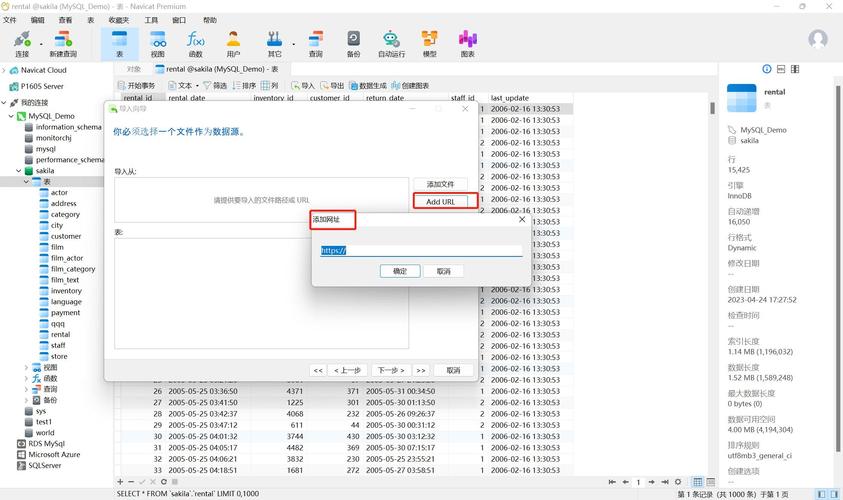Select the film_category table in the tree
Viewport: 843px width, 500px height.
(x=73, y=269)
